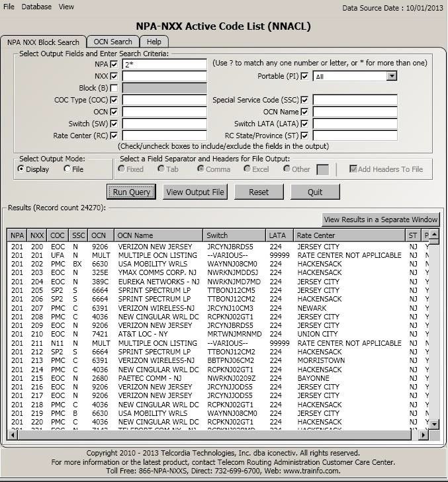Open the Database menu

pyautogui.click(x=36, y=7)
